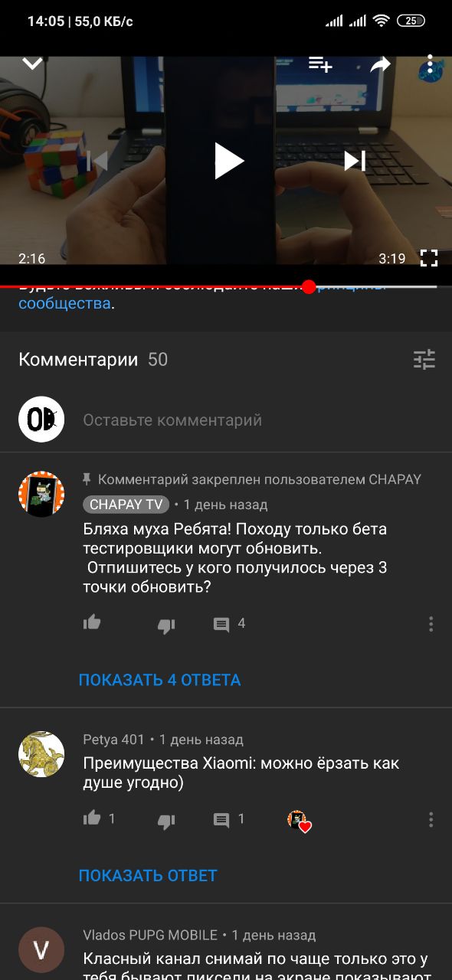
Task: Dislike the pinned CHAPAY TV comment
Action: coord(166,626)
